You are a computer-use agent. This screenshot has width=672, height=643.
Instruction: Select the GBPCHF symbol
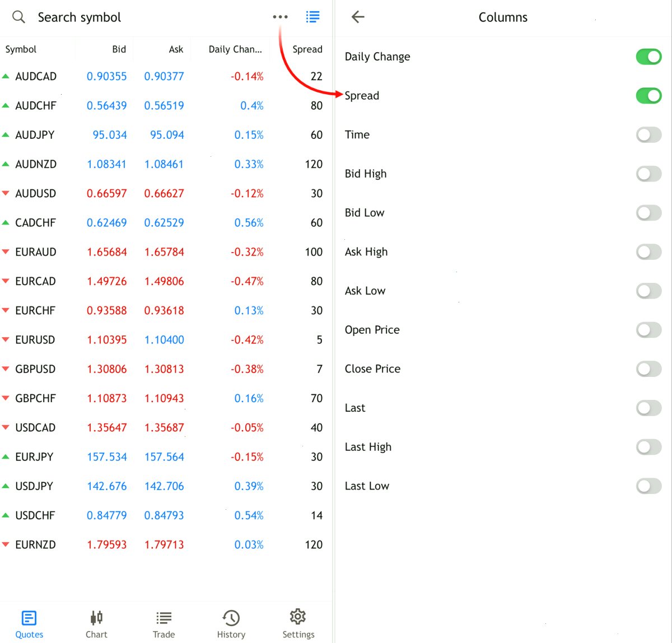[x=35, y=398]
